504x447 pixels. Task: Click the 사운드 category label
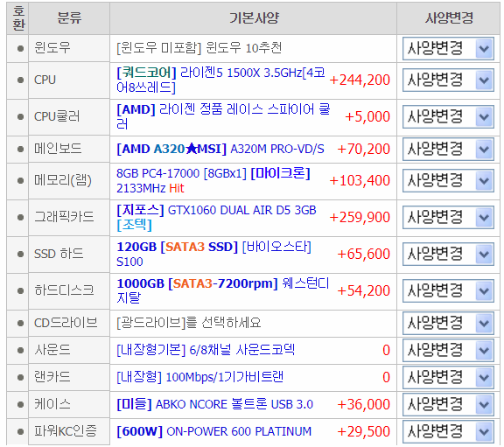(52, 350)
